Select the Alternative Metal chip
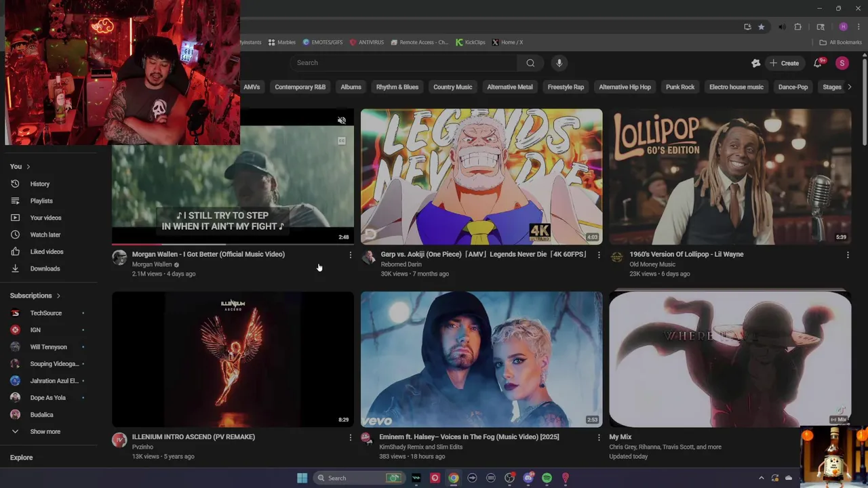Screen dimensions: 868x488 510,87
